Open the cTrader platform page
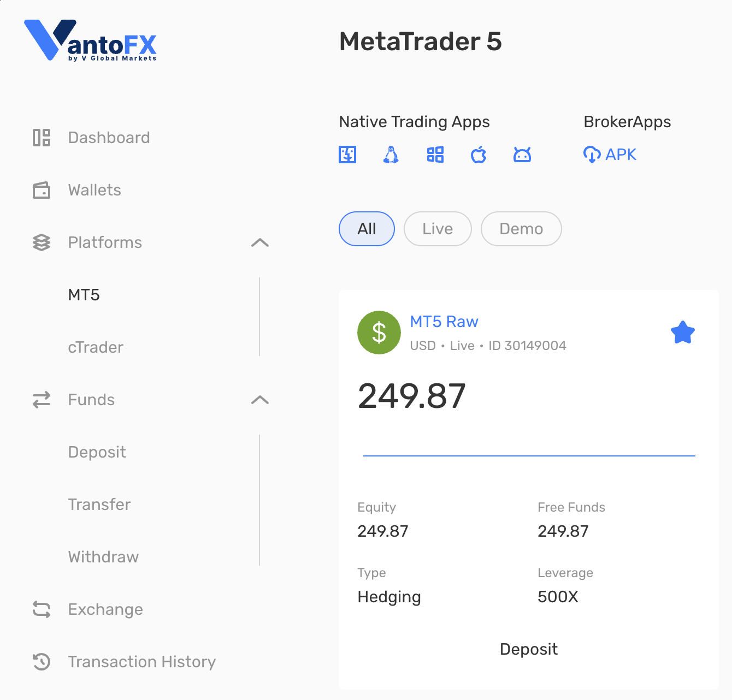Viewport: 732px width, 700px height. pyautogui.click(x=96, y=347)
